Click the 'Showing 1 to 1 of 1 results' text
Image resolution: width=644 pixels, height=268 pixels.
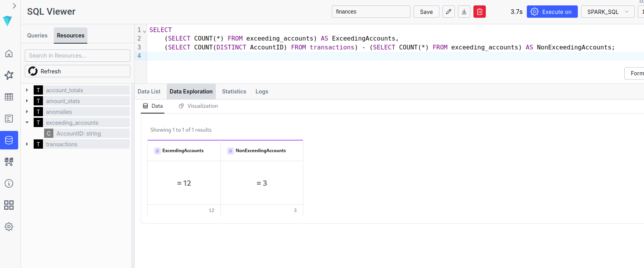(181, 130)
